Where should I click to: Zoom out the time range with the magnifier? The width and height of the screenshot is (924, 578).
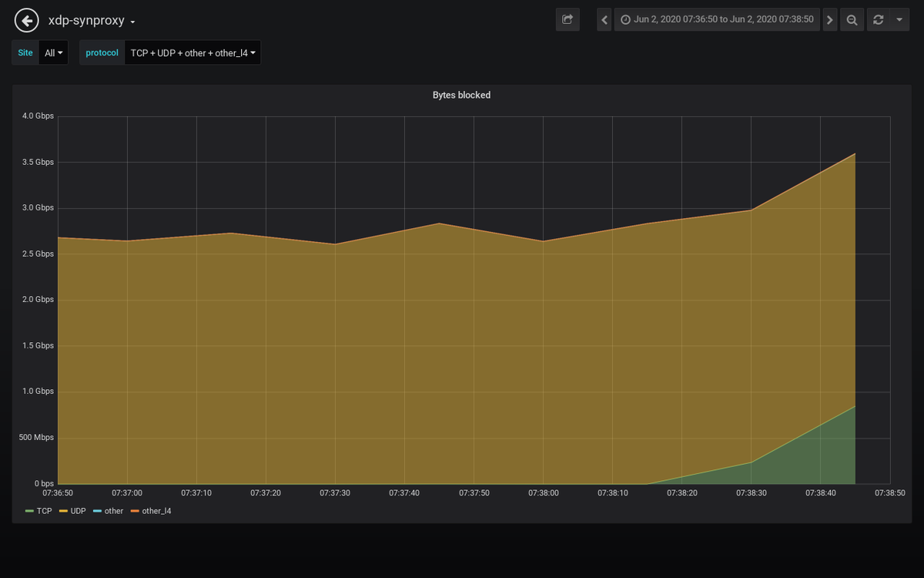(852, 19)
